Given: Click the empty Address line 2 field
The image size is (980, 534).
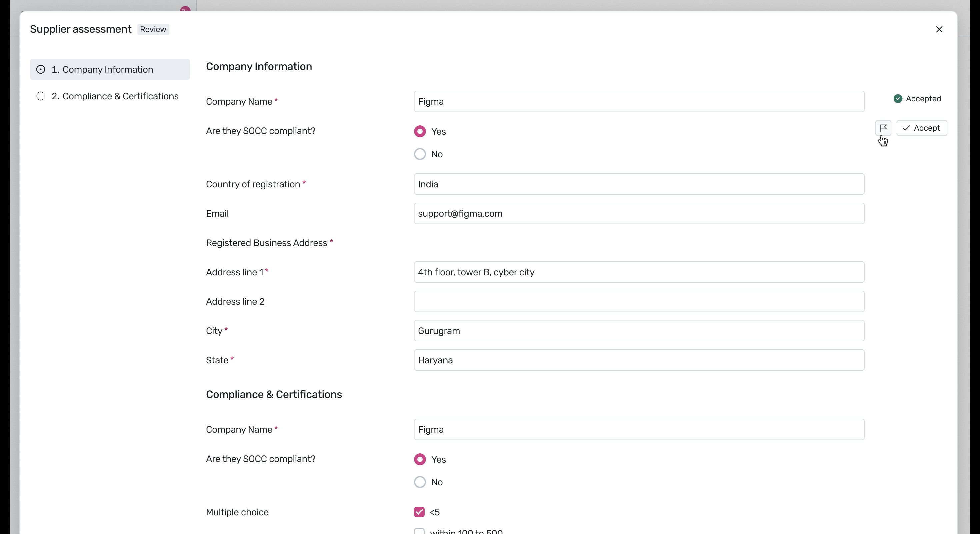Looking at the screenshot, I should (639, 301).
